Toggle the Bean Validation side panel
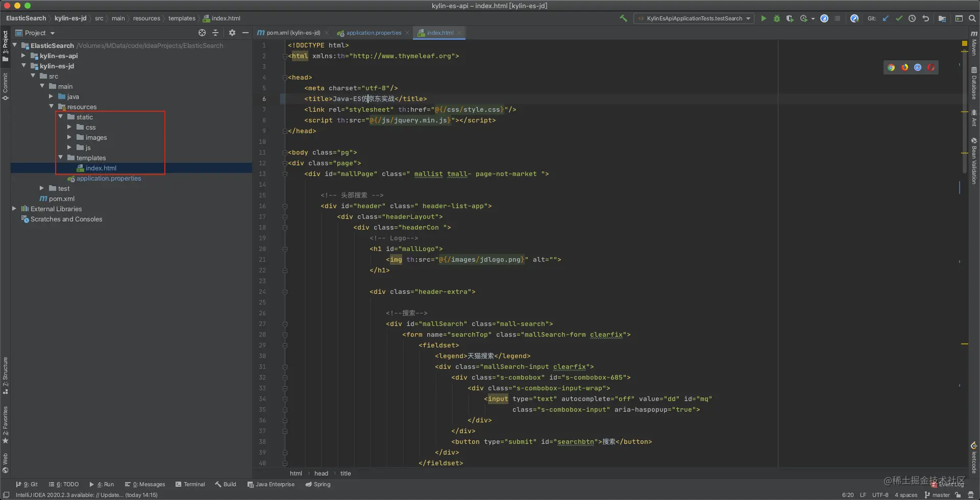The height and width of the screenshot is (500, 980). click(x=974, y=161)
